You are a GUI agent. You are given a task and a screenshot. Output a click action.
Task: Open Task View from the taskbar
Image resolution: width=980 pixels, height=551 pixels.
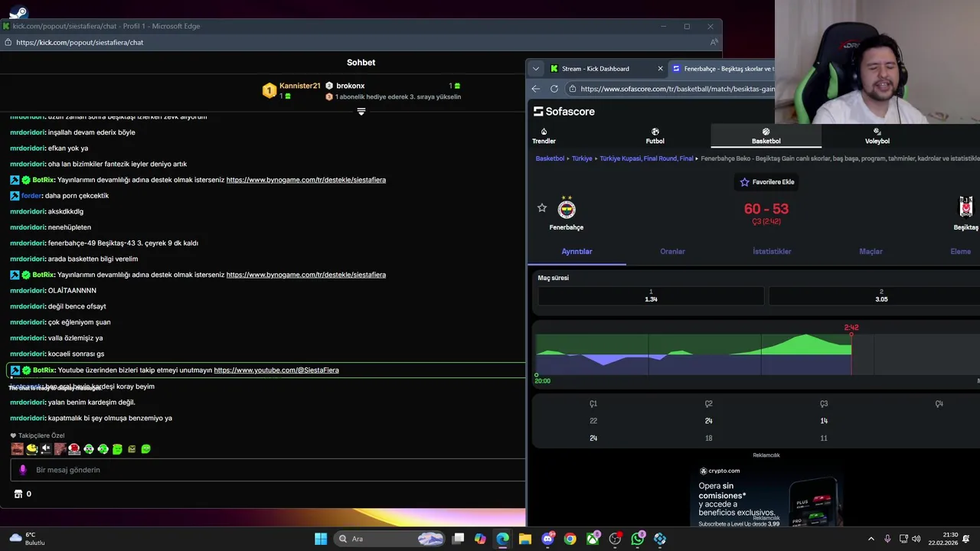point(458,539)
